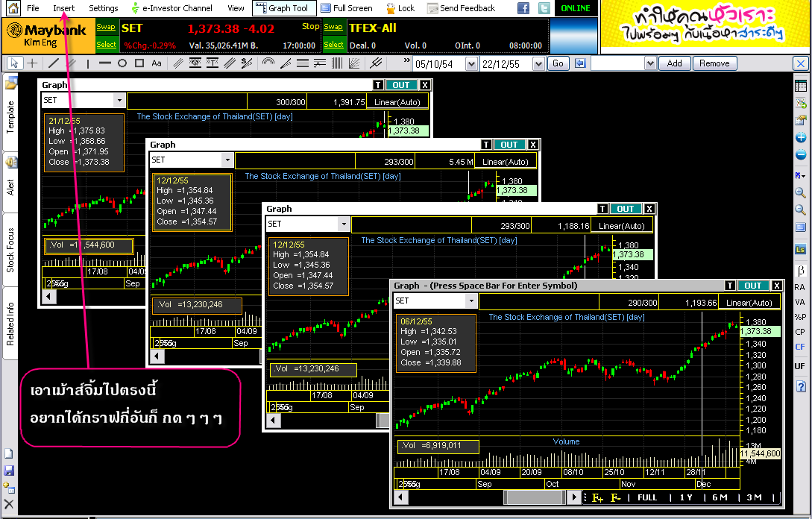Select the arrow pointer tool
This screenshot has width=812, height=519.
[x=14, y=63]
